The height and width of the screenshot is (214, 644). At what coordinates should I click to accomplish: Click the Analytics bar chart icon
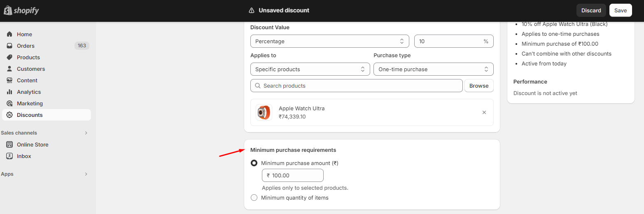[9, 92]
